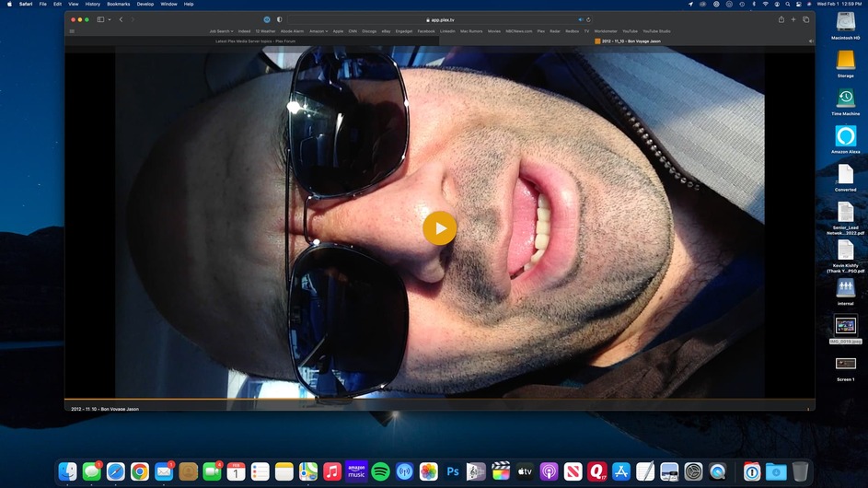Open the privacy shield icon in toolbar
The image size is (868, 488).
click(x=279, y=19)
